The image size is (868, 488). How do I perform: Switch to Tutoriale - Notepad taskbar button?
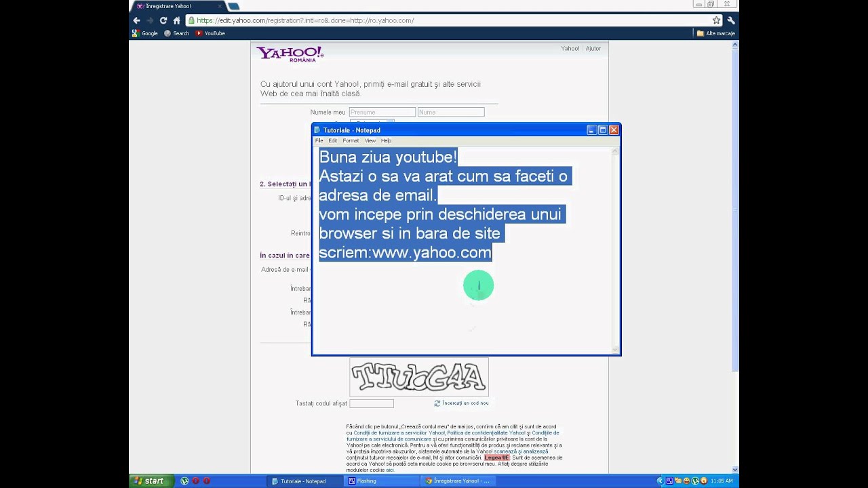(304, 481)
